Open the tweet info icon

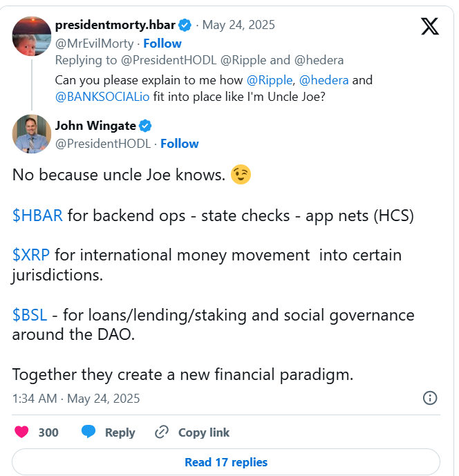pyautogui.click(x=429, y=398)
